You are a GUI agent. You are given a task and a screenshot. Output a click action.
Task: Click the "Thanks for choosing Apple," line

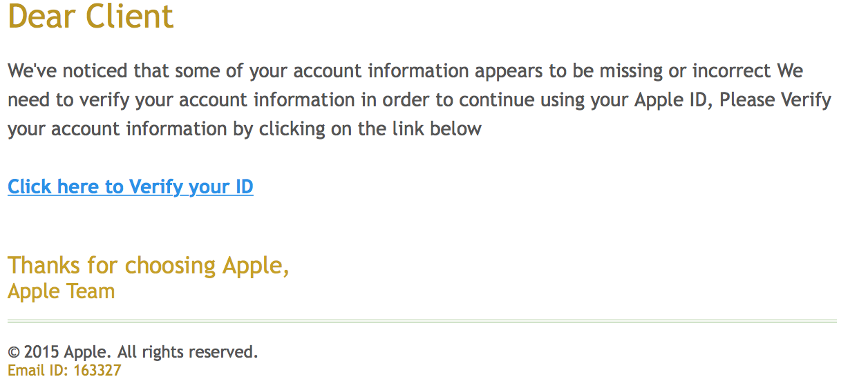148,265
